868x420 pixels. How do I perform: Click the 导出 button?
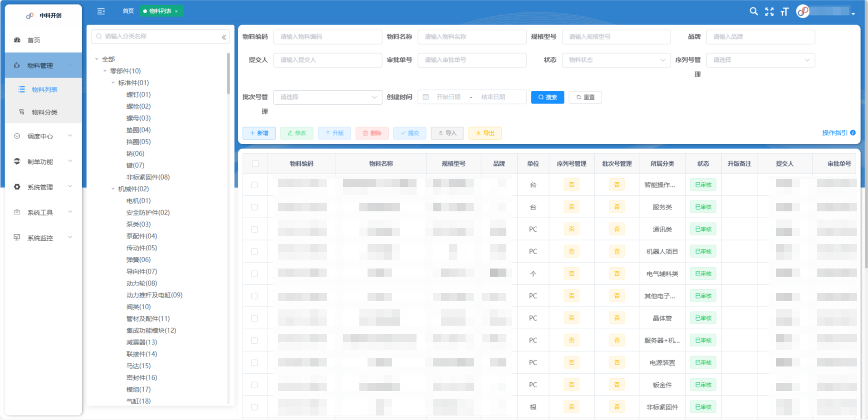click(x=485, y=133)
